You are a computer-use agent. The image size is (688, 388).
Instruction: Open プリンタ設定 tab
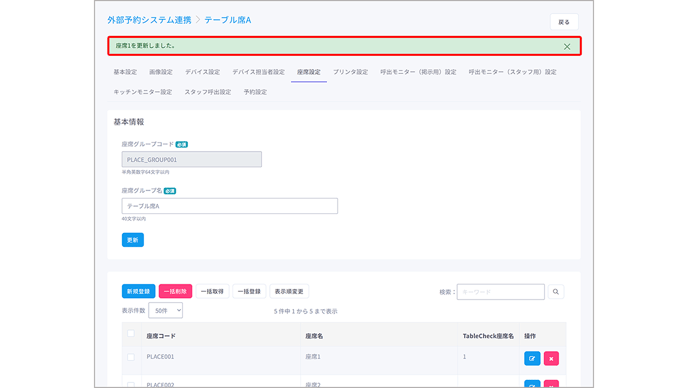(x=350, y=72)
